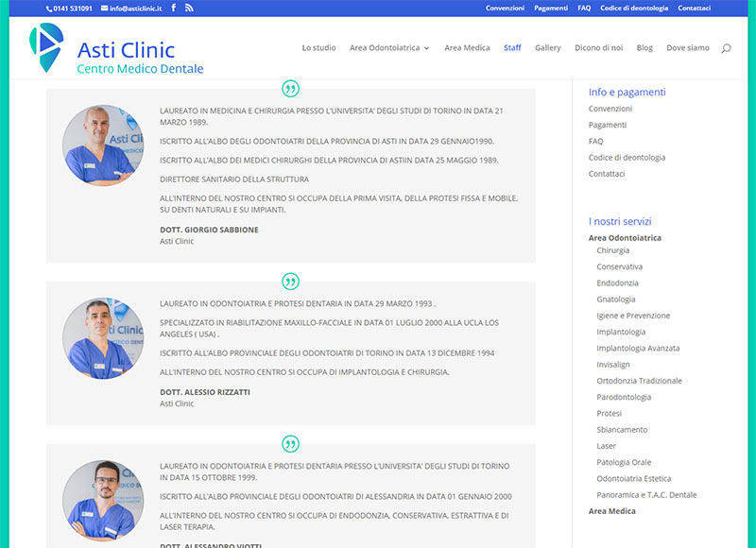Open FAQ in the sidebar
Viewport: 756px width, 548px height.
pyautogui.click(x=595, y=141)
